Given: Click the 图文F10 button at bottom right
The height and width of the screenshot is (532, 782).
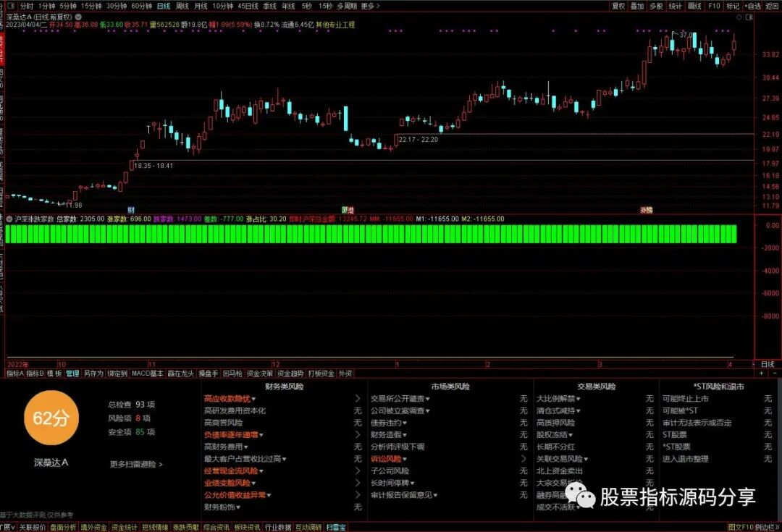Looking at the screenshot, I should tap(741, 527).
